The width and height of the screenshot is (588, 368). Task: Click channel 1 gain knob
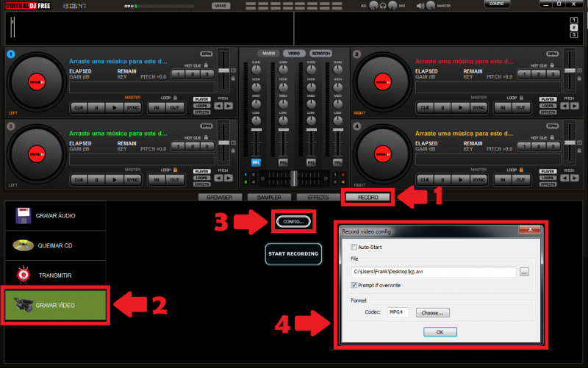[256, 70]
